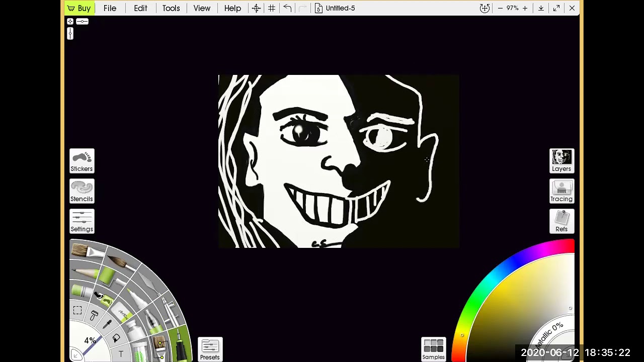Click the small horizontal slider icon top-left
This screenshot has height=362, width=644.
click(x=82, y=22)
